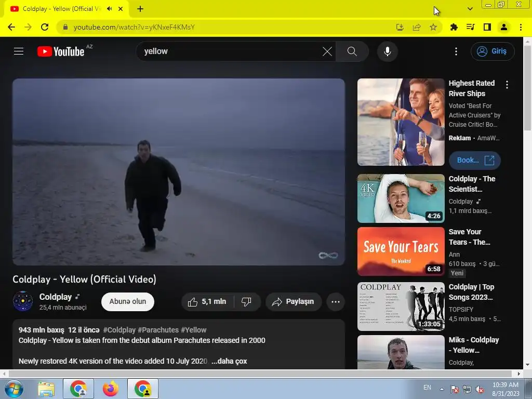View site info via the padlock icon

pos(65,27)
